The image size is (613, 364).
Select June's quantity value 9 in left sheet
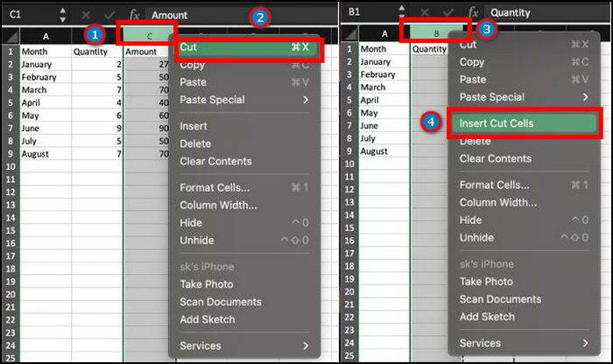coord(97,129)
